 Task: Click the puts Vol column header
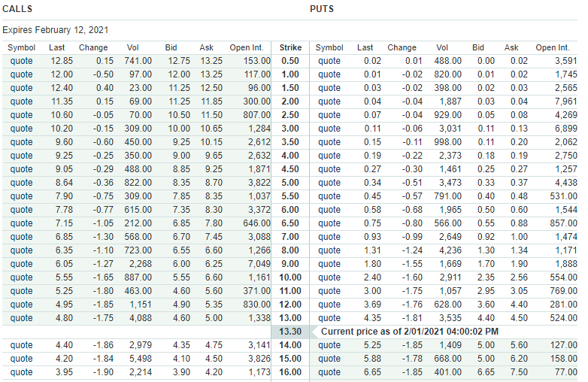(x=442, y=47)
